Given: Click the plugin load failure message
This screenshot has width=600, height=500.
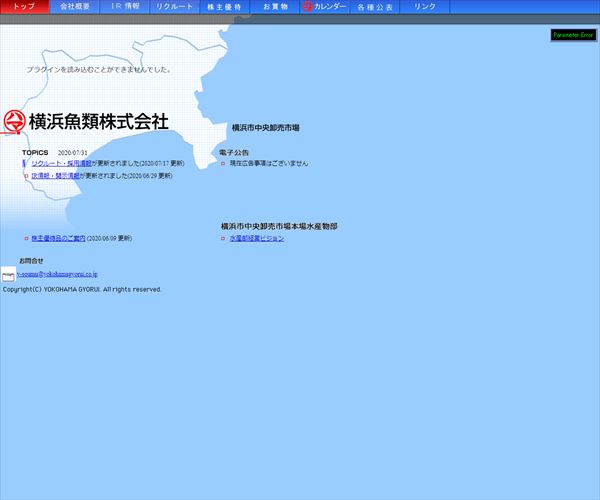Looking at the screenshot, I should (x=99, y=70).
